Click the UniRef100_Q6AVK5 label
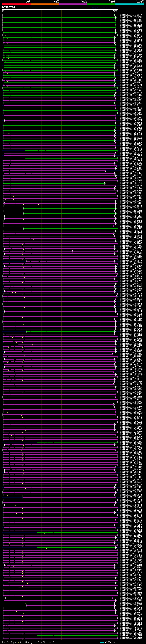 (131, 387)
